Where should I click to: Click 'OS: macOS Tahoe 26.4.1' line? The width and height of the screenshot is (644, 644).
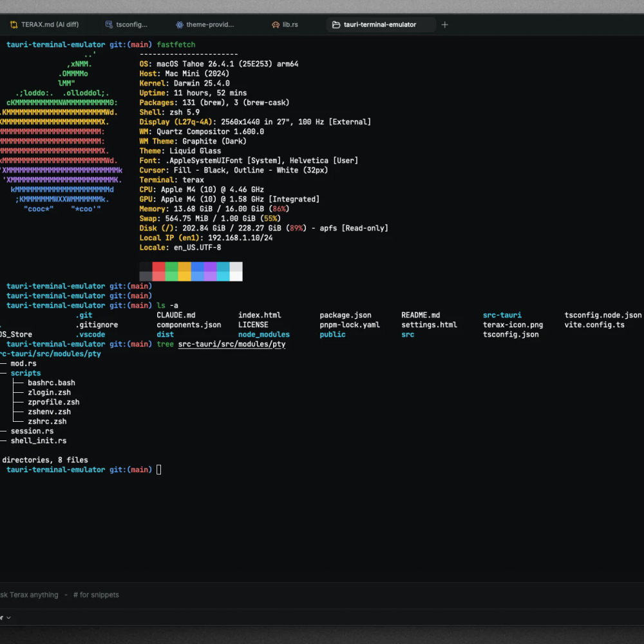(x=219, y=64)
